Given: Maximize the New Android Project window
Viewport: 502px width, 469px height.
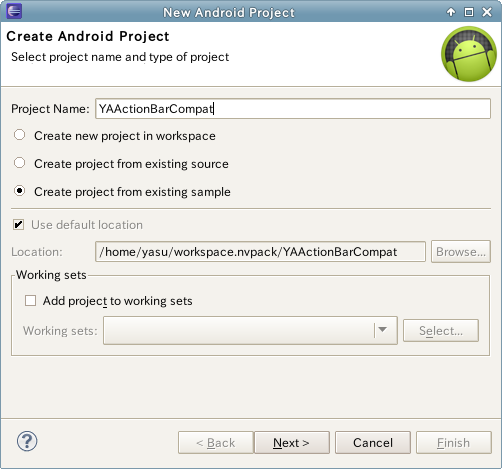Looking at the screenshot, I should point(469,12).
